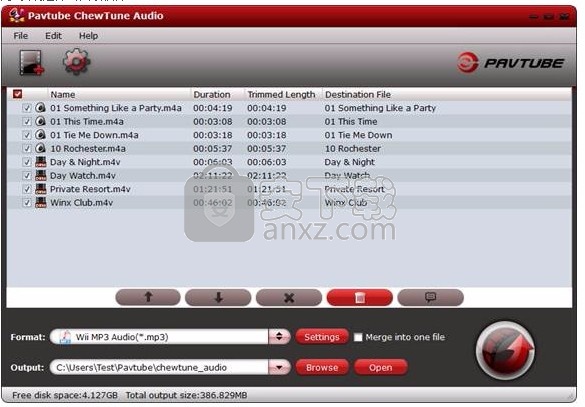Remove selected item with X button
The height and width of the screenshot is (407, 585).
[289, 297]
